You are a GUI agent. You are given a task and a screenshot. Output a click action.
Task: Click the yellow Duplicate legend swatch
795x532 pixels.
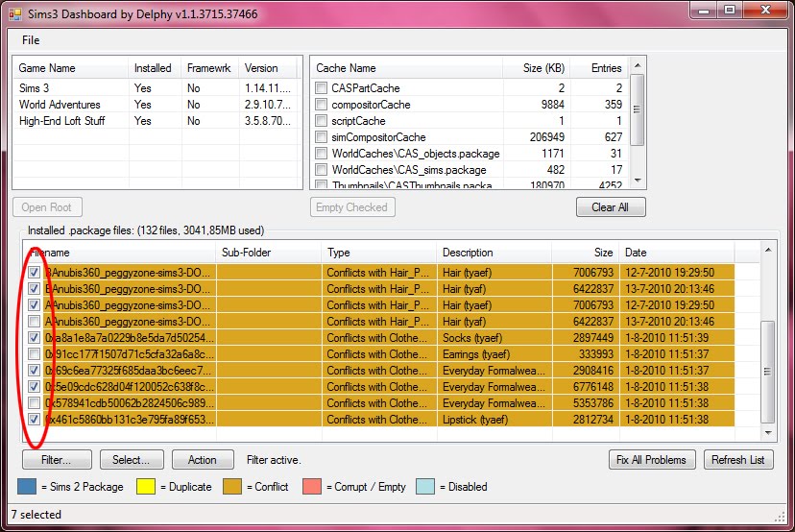146,486
